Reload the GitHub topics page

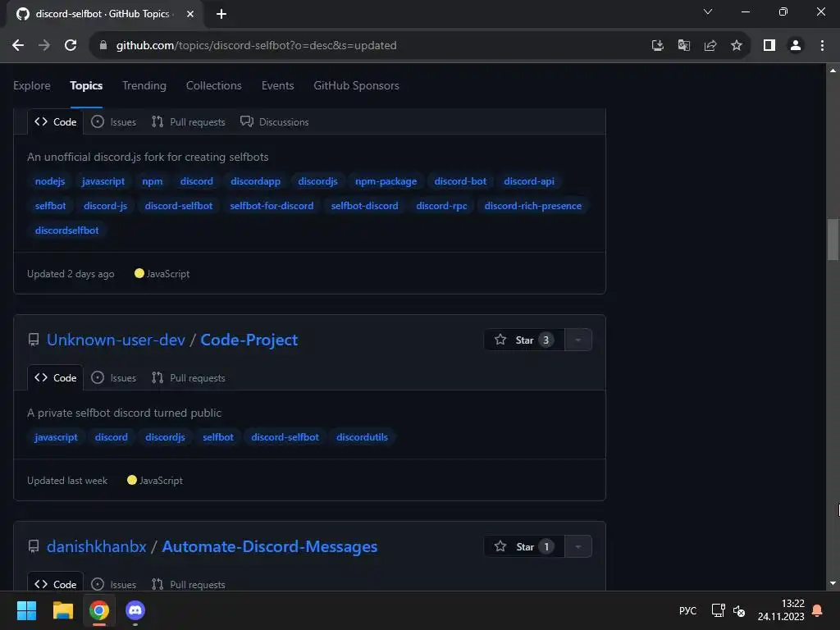71,46
